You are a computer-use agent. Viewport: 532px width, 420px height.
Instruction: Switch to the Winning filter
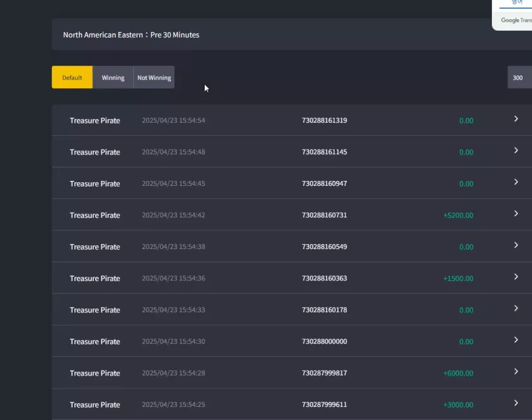(x=113, y=78)
